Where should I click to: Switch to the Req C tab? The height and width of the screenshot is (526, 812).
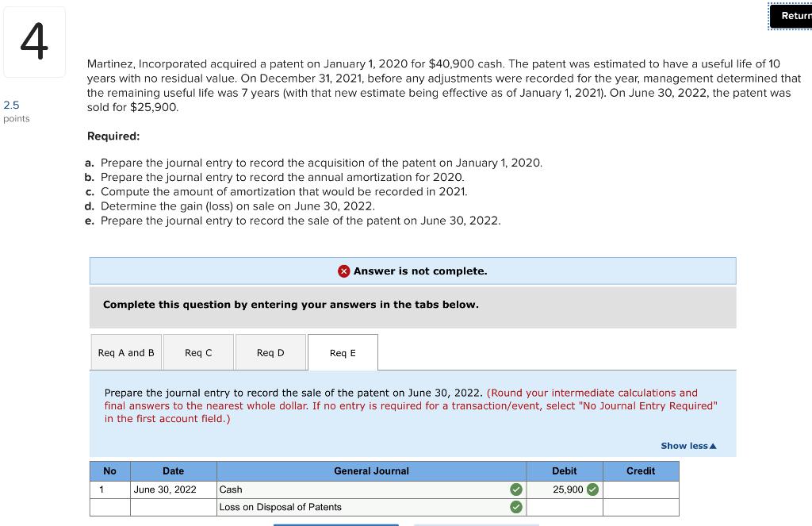(198, 351)
